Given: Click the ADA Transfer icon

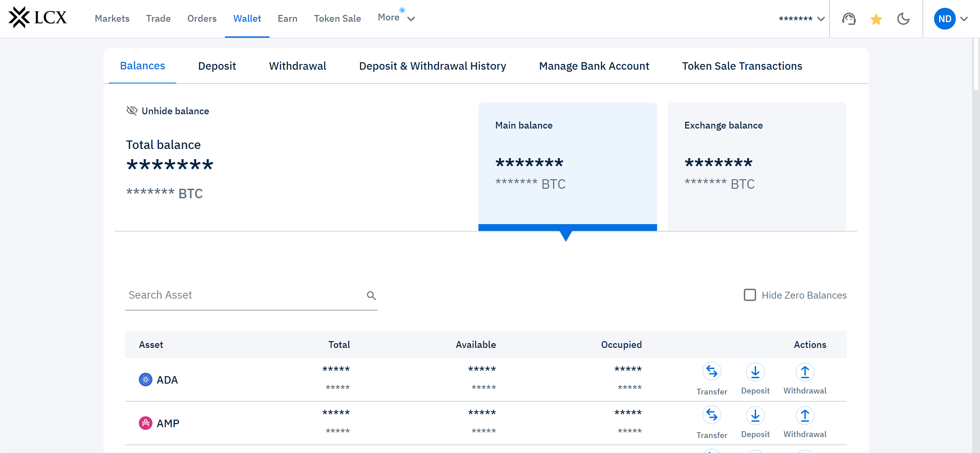Looking at the screenshot, I should coord(712,372).
